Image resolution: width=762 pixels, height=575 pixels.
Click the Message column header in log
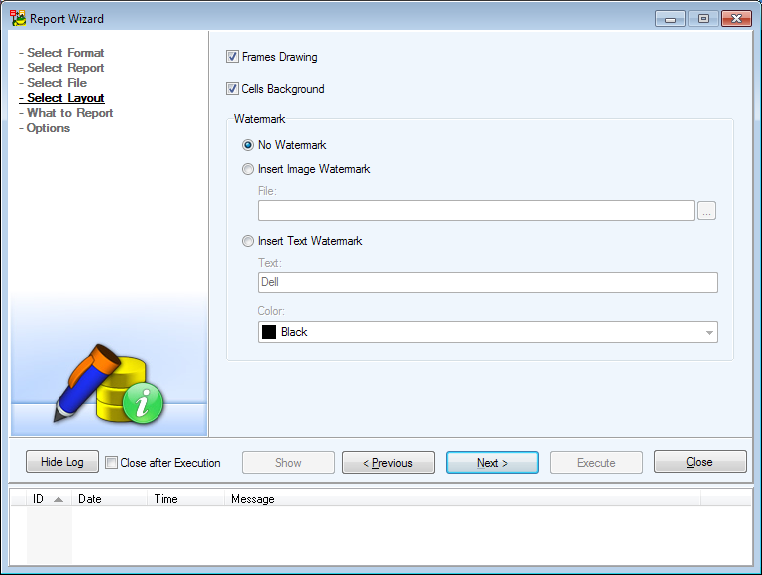tap(462, 499)
